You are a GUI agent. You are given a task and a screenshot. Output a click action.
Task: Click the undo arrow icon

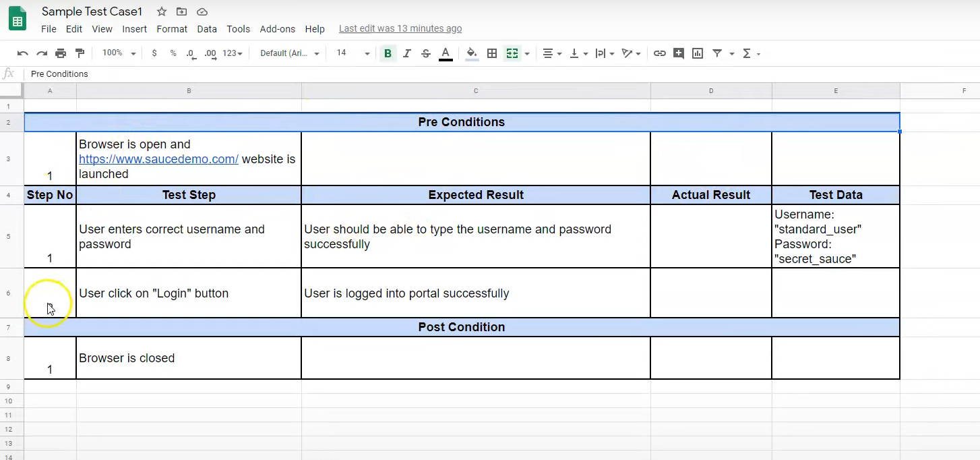(x=23, y=53)
